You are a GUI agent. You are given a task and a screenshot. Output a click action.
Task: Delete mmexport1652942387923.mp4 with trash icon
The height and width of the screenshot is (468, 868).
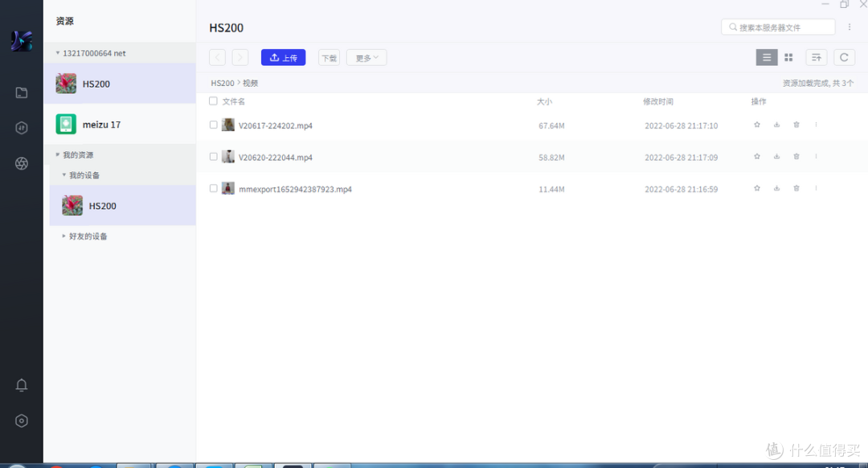(796, 188)
